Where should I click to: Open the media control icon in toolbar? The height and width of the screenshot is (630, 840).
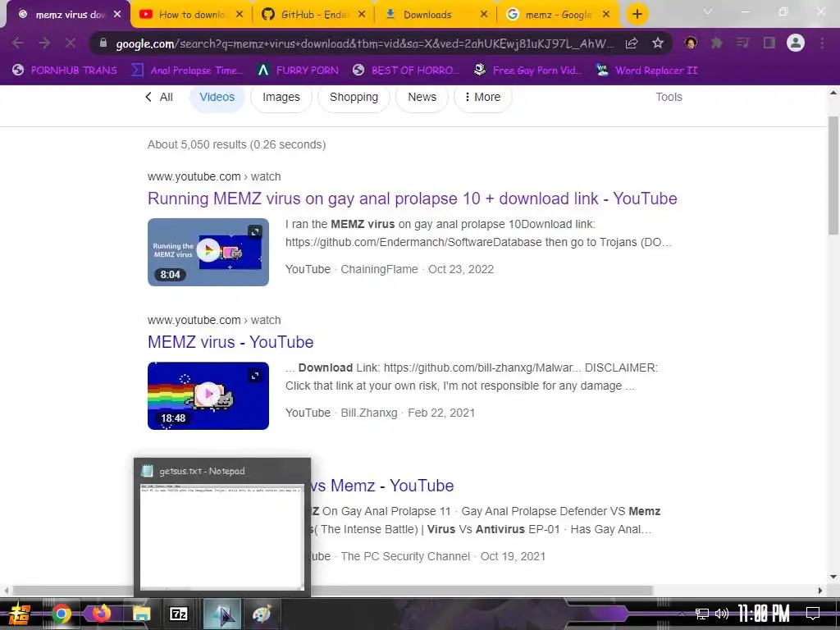click(742, 43)
